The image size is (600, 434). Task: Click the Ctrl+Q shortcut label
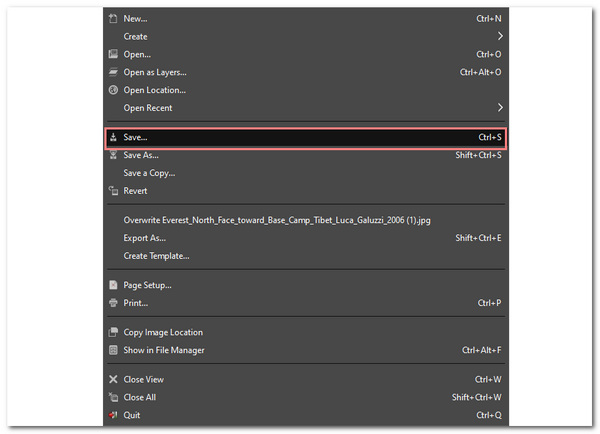[489, 415]
